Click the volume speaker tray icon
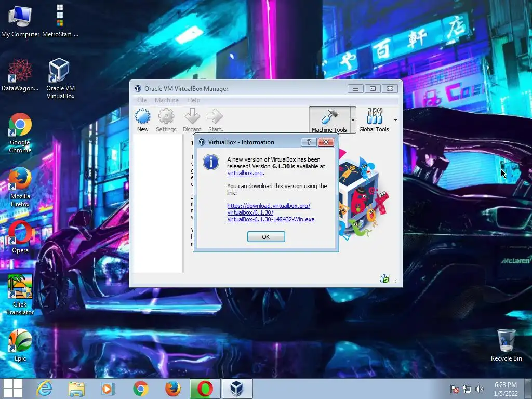532x399 pixels. (x=480, y=389)
